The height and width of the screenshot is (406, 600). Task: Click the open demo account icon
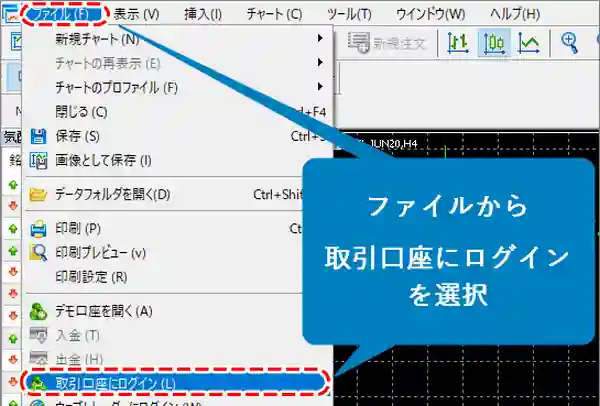click(x=38, y=311)
